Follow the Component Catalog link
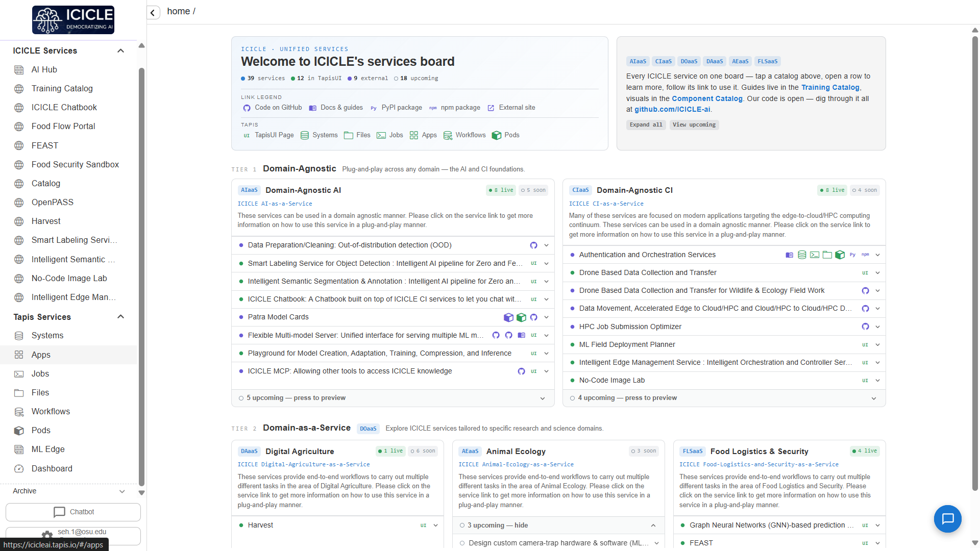This screenshot has height=551, width=980. point(707,99)
